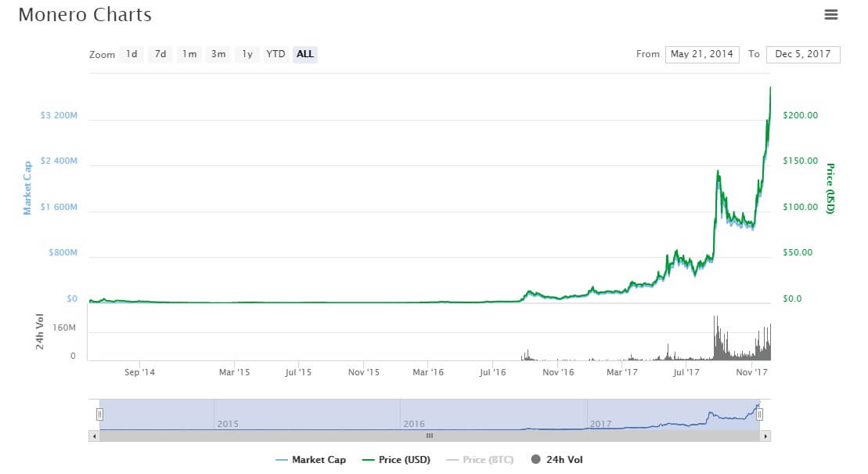The width and height of the screenshot is (868, 474).
Task: Set zoom range to 1y
Action: tap(247, 54)
